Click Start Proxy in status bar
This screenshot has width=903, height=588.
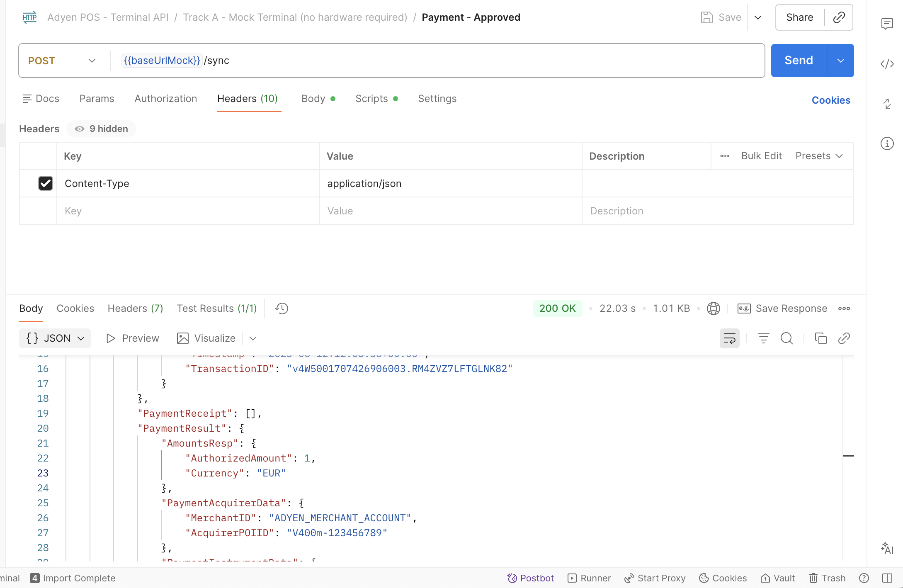coord(655,578)
